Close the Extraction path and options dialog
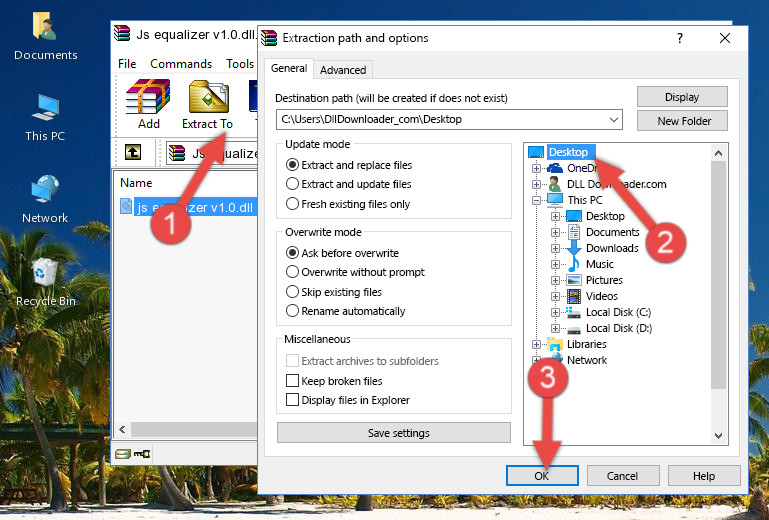The width and height of the screenshot is (769, 520). 725,38
